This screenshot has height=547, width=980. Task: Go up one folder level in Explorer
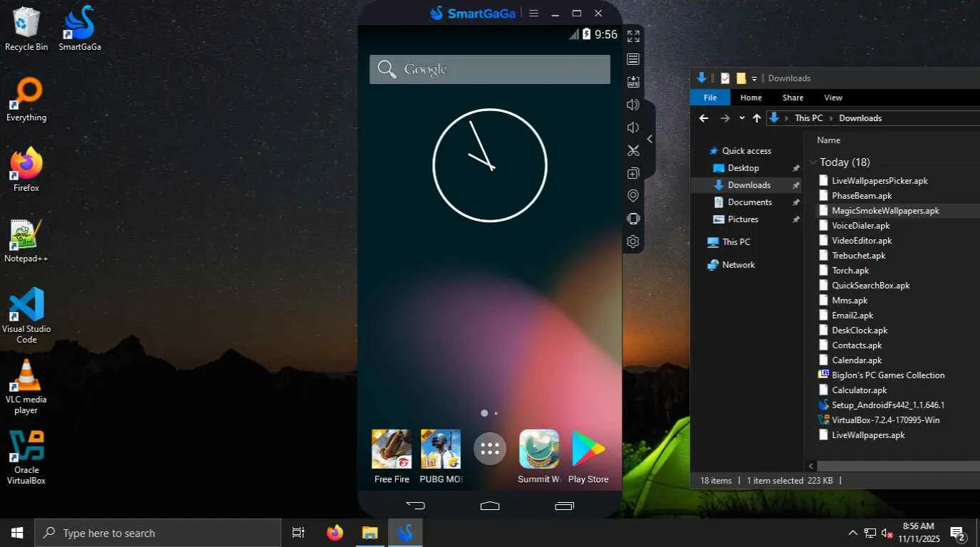pyautogui.click(x=756, y=118)
